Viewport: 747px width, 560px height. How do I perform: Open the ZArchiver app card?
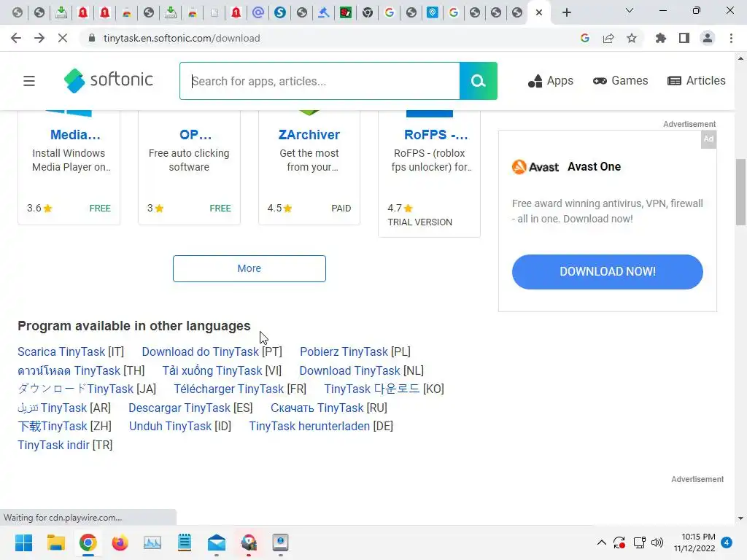[x=309, y=135]
